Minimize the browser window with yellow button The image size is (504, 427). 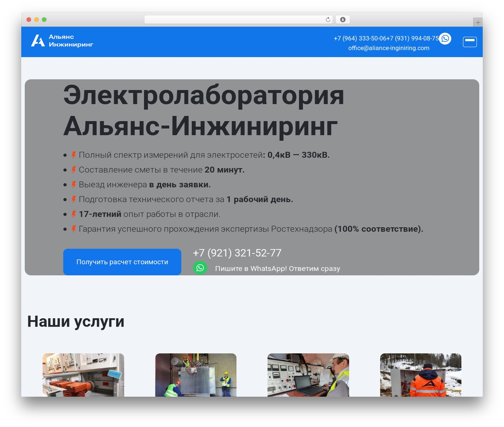tap(37, 20)
